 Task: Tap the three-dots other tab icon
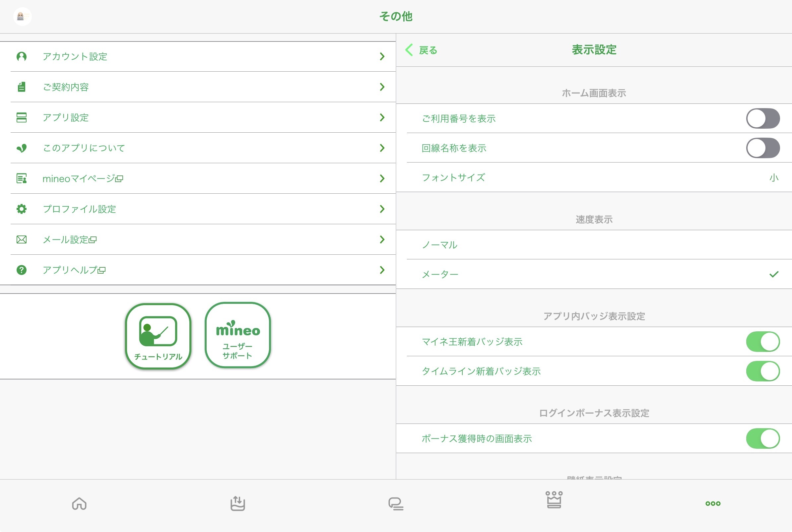pyautogui.click(x=713, y=503)
